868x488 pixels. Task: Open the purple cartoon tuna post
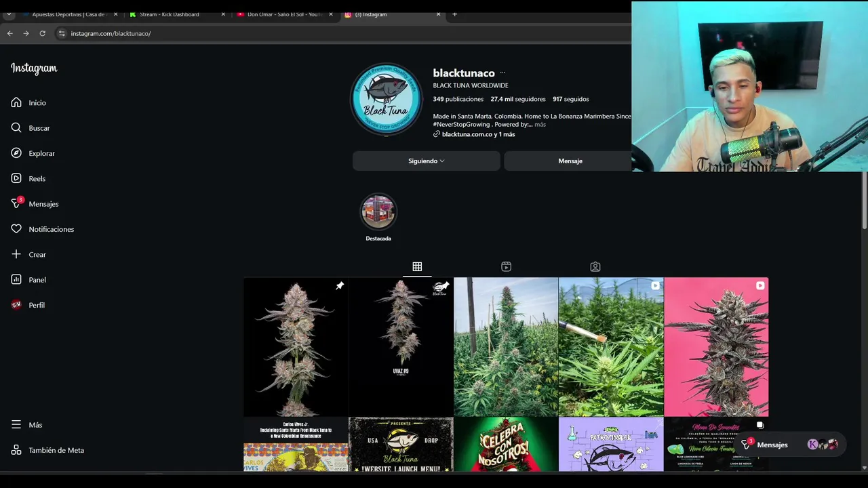point(611,444)
